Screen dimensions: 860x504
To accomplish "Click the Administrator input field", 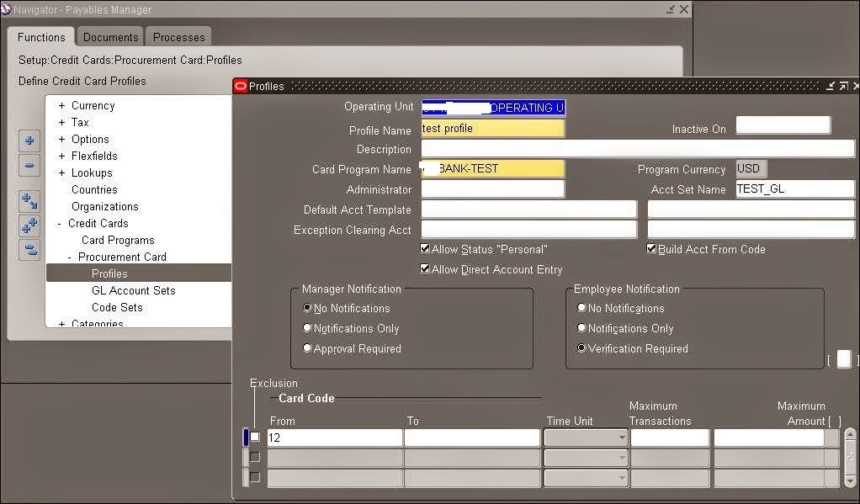I will click(492, 188).
